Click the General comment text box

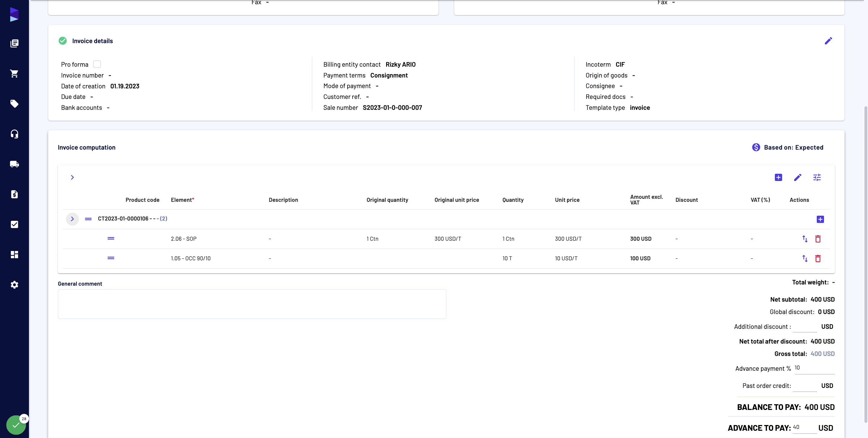click(x=252, y=304)
